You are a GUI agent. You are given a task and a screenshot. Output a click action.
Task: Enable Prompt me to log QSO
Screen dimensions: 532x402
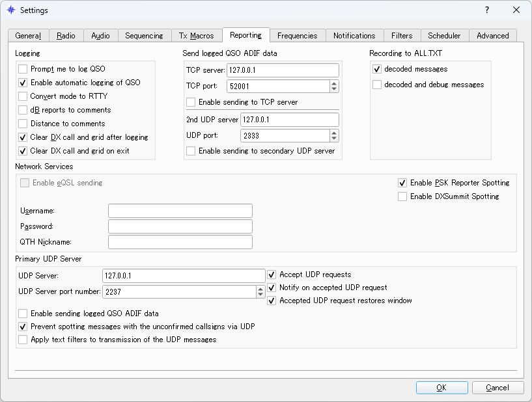pyautogui.click(x=23, y=69)
